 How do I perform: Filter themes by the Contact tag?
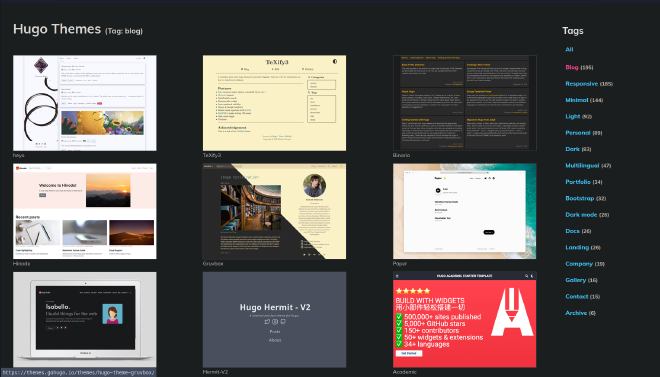[x=577, y=297]
